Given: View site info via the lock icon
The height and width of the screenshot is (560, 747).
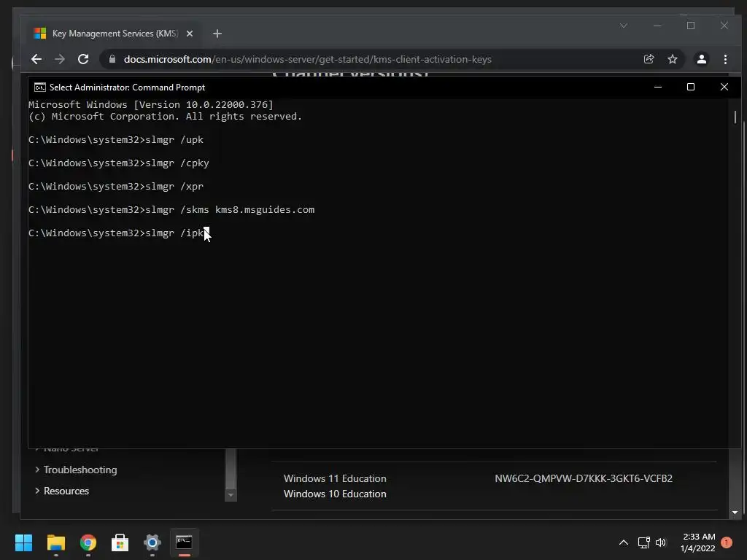Looking at the screenshot, I should [x=112, y=59].
